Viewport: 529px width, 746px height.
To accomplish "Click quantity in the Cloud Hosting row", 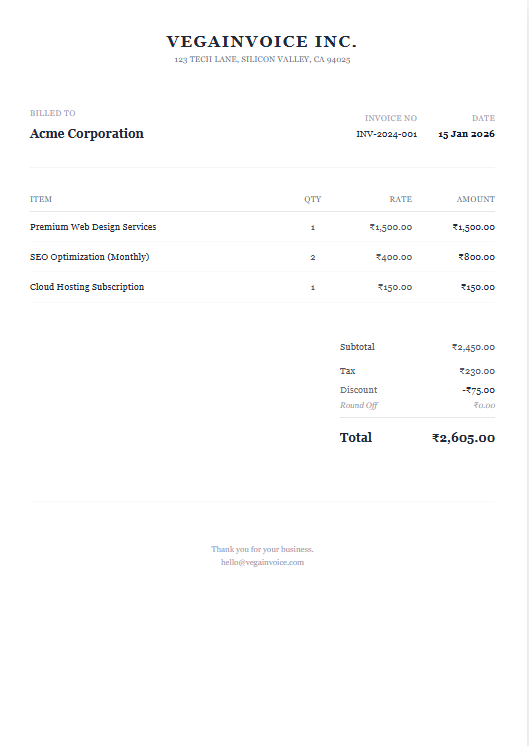I will click(x=313, y=287).
